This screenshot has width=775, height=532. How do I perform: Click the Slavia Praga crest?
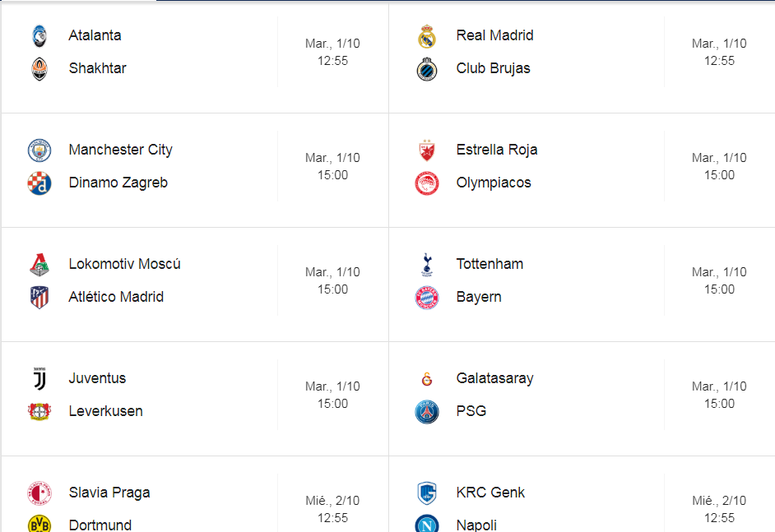39,493
